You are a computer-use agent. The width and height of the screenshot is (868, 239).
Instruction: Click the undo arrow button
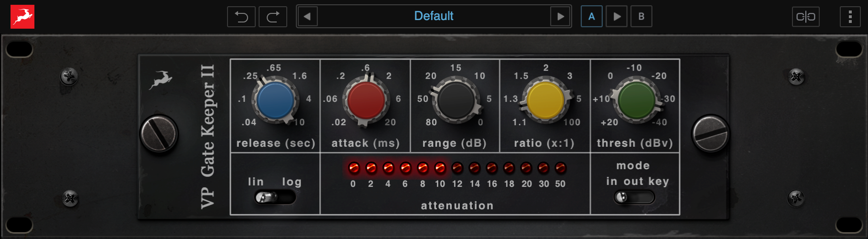click(241, 17)
